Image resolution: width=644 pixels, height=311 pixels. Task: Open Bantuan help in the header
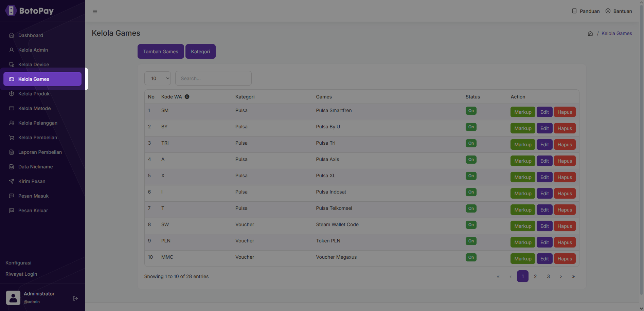pos(619,11)
